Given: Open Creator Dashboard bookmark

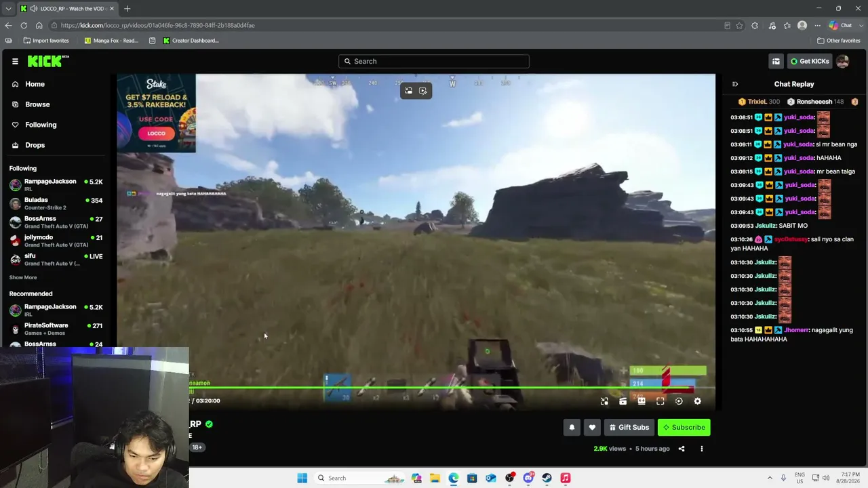Looking at the screenshot, I should click(x=191, y=41).
